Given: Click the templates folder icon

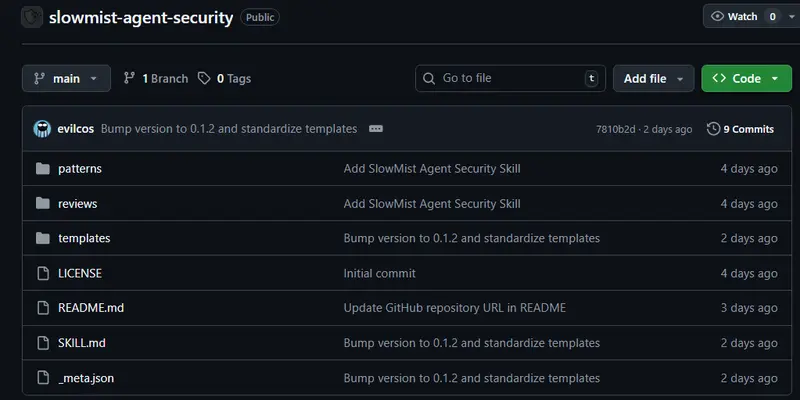Looking at the screenshot, I should (x=42, y=239).
